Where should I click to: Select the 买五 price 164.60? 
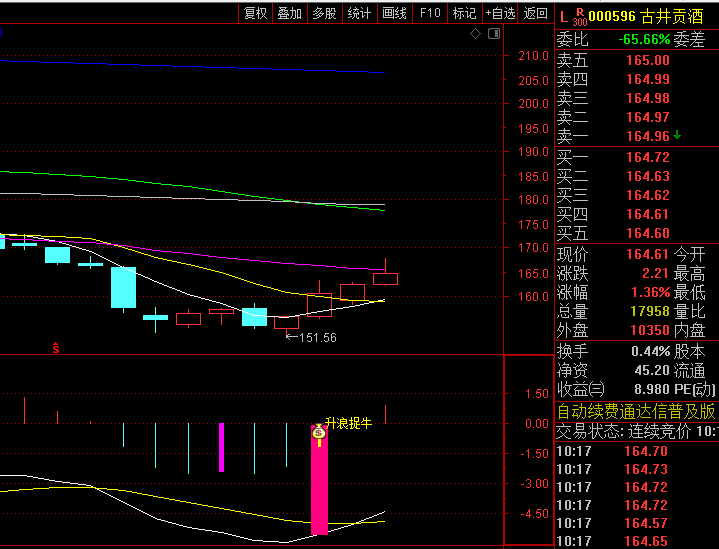(x=648, y=233)
